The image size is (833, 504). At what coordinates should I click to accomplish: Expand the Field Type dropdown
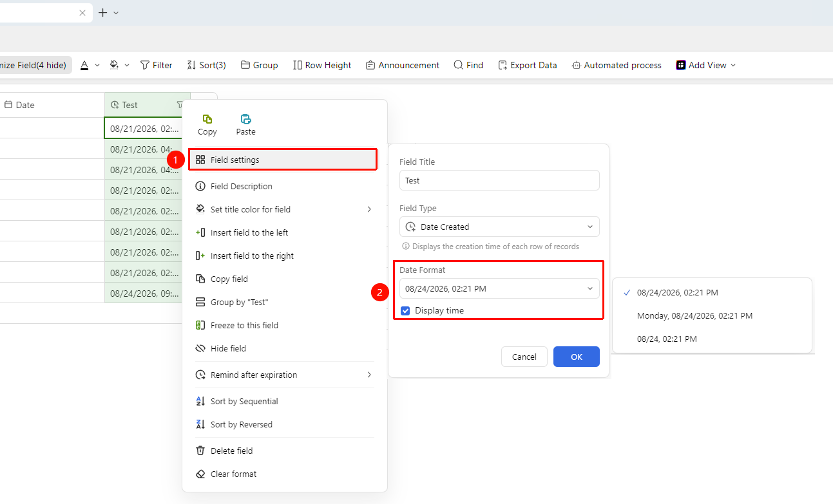tap(499, 227)
